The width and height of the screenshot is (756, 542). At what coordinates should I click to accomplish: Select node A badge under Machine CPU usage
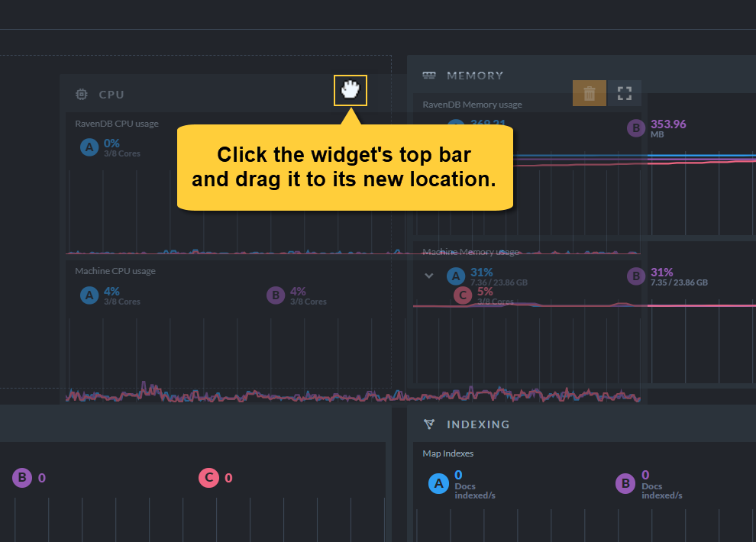[89, 295]
